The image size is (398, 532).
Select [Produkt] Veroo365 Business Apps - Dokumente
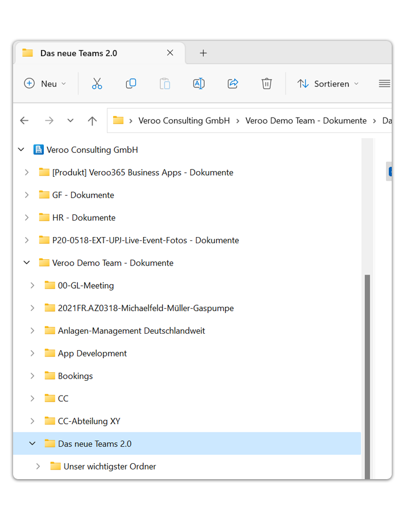point(143,172)
